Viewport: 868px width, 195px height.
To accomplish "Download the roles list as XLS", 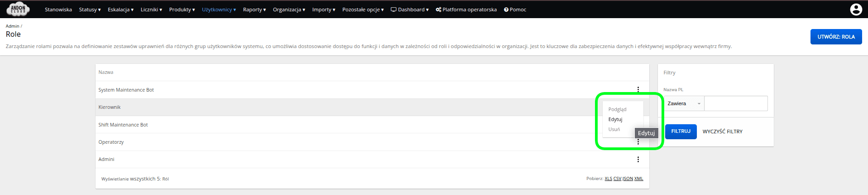I will [x=608, y=179].
